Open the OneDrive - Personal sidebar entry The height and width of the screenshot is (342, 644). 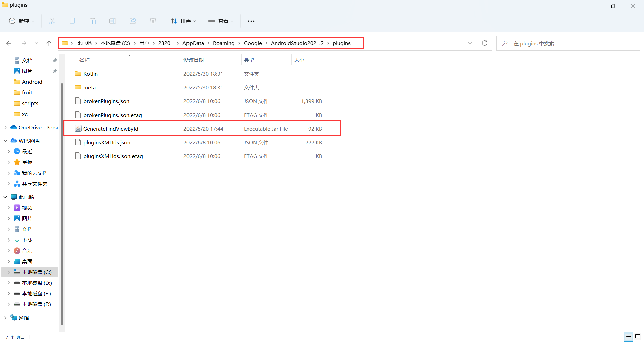click(35, 127)
